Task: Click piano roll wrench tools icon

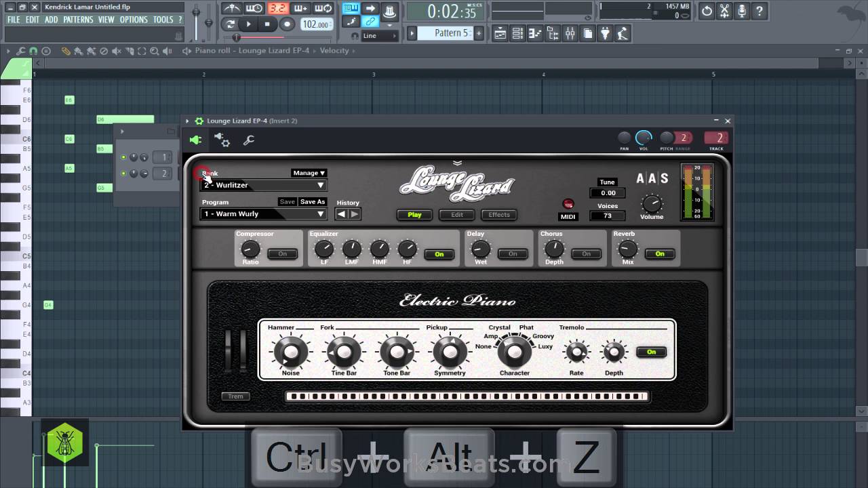Action: click(20, 51)
